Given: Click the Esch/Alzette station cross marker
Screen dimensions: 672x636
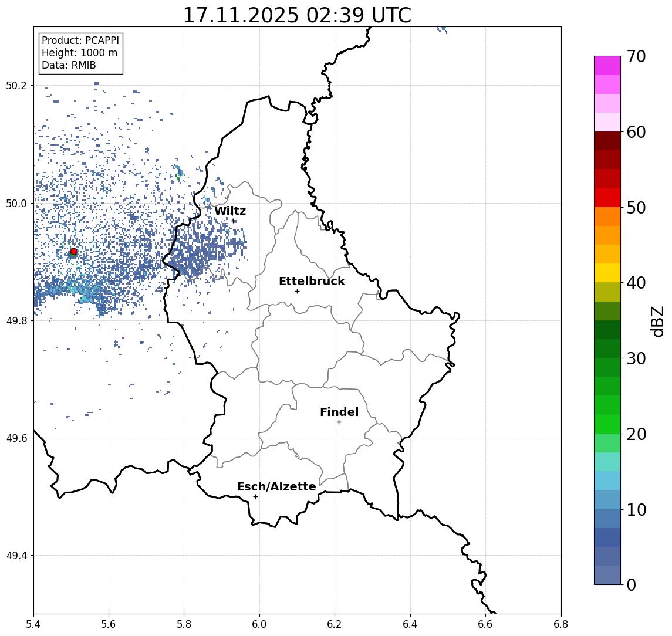Looking at the screenshot, I should tap(255, 497).
